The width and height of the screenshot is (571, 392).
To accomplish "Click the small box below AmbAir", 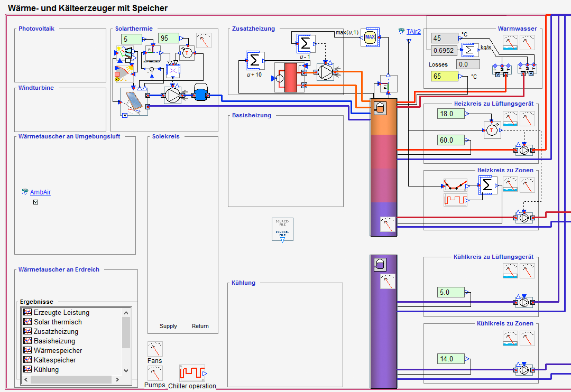I will (35, 202).
